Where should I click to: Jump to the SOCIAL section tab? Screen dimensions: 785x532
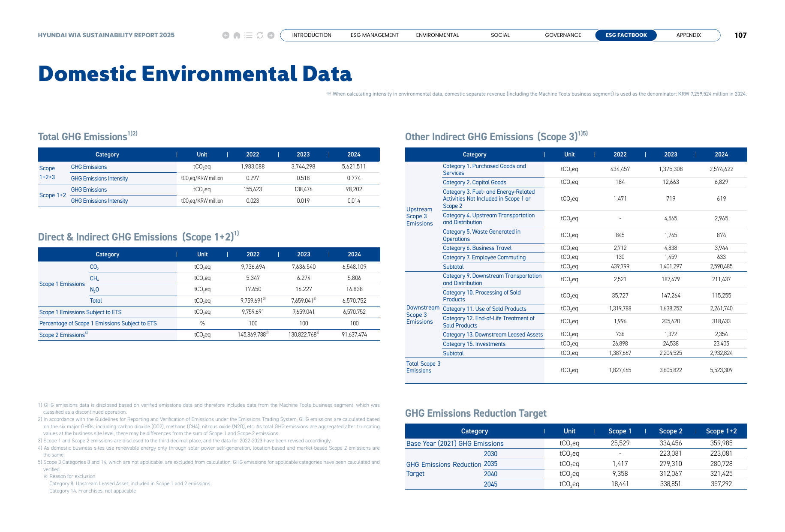[x=500, y=35]
